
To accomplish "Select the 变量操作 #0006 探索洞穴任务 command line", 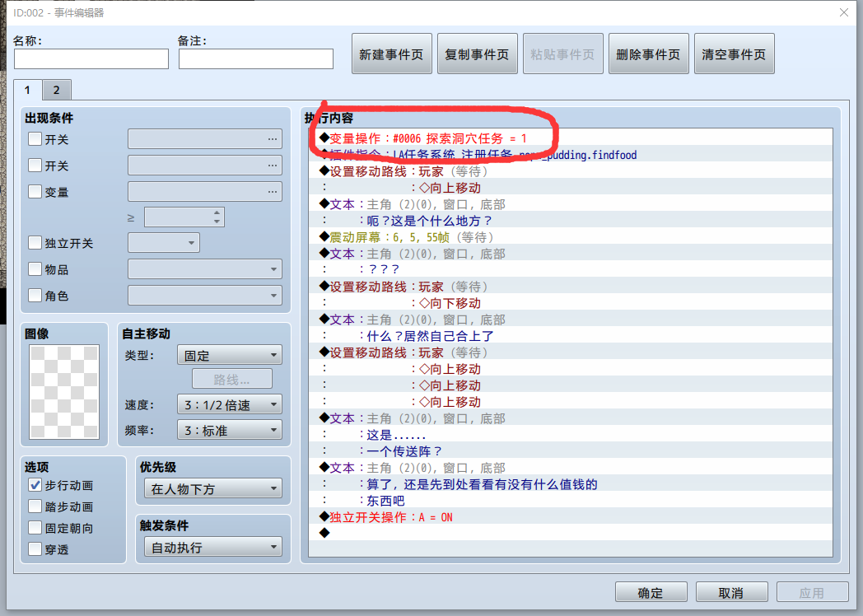I will 570,138.
